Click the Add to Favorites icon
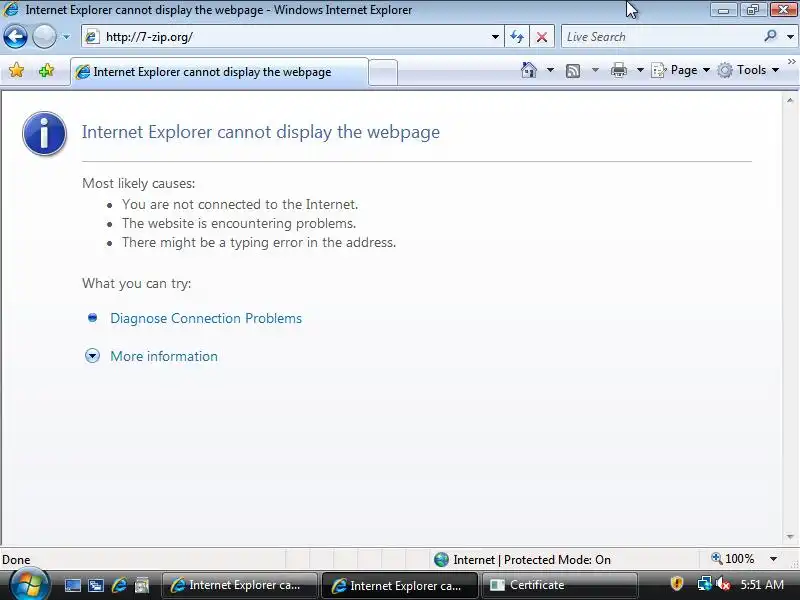800x600 pixels. pyautogui.click(x=46, y=70)
